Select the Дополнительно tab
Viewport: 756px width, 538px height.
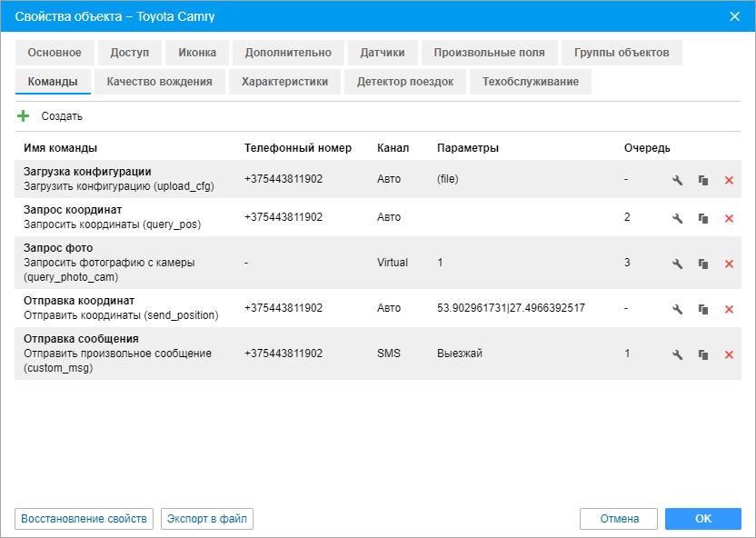pyautogui.click(x=288, y=53)
